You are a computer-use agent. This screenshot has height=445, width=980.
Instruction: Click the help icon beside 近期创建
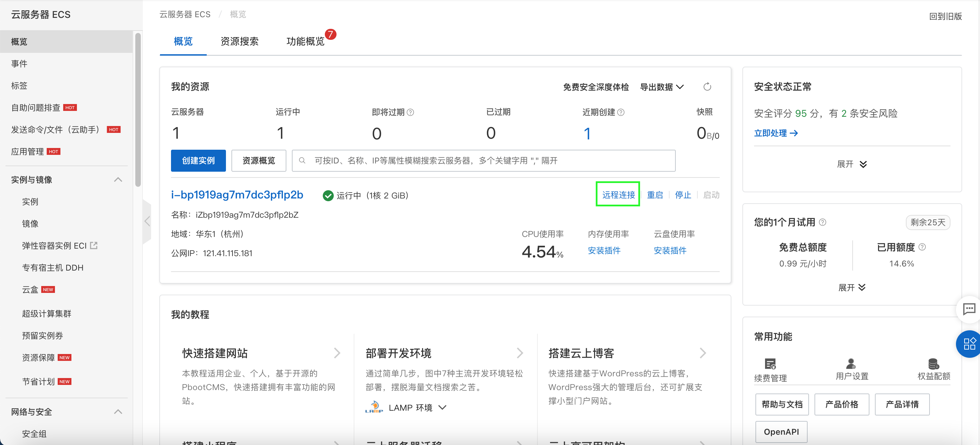point(620,112)
